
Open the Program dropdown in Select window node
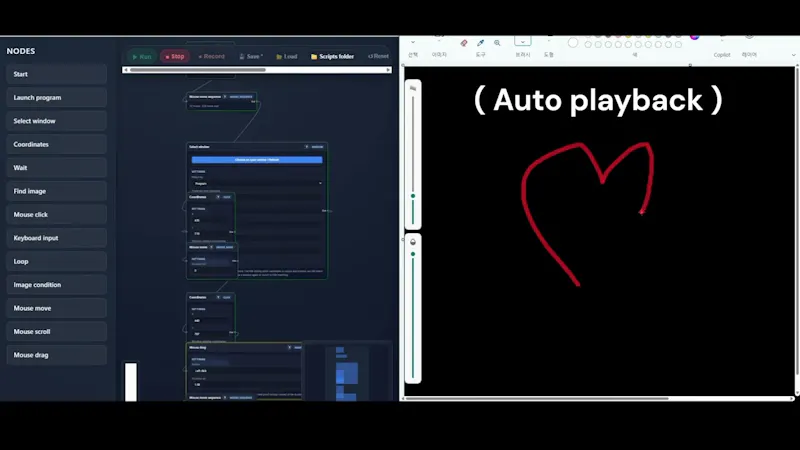click(257, 183)
